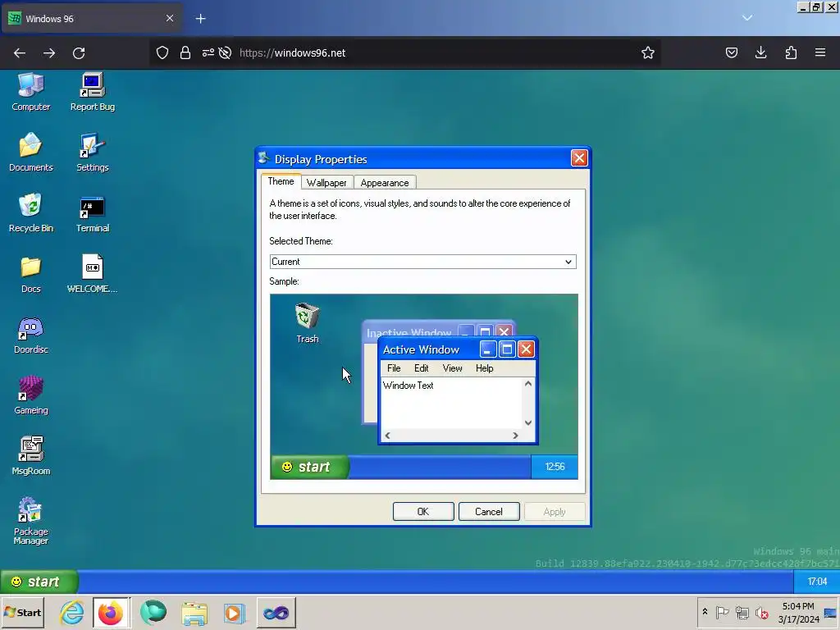Open the Pocket save icon
This screenshot has width=840, height=630.
(x=732, y=52)
